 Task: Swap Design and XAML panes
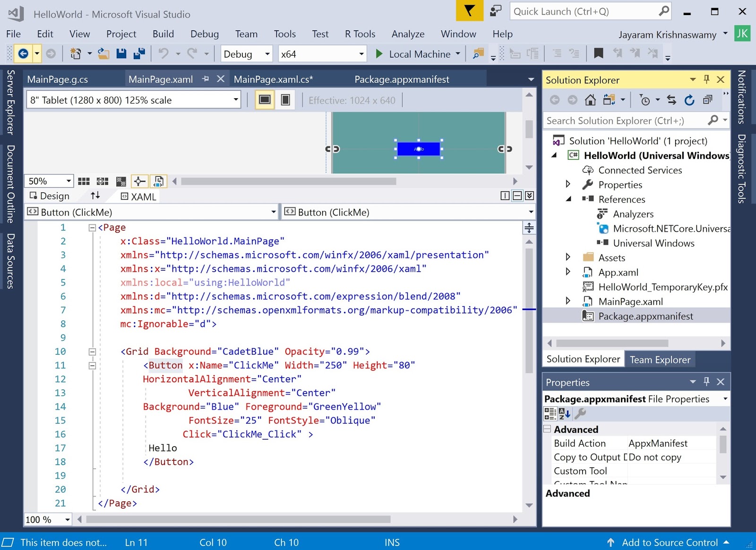[95, 196]
